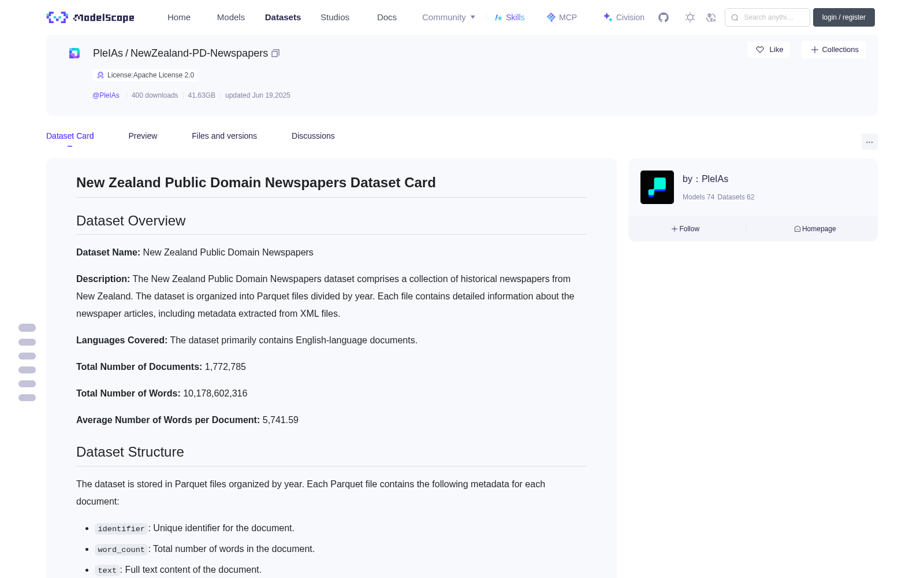Select the Dataset Card tab
Image resolution: width=924 pixels, height=578 pixels.
[70, 136]
